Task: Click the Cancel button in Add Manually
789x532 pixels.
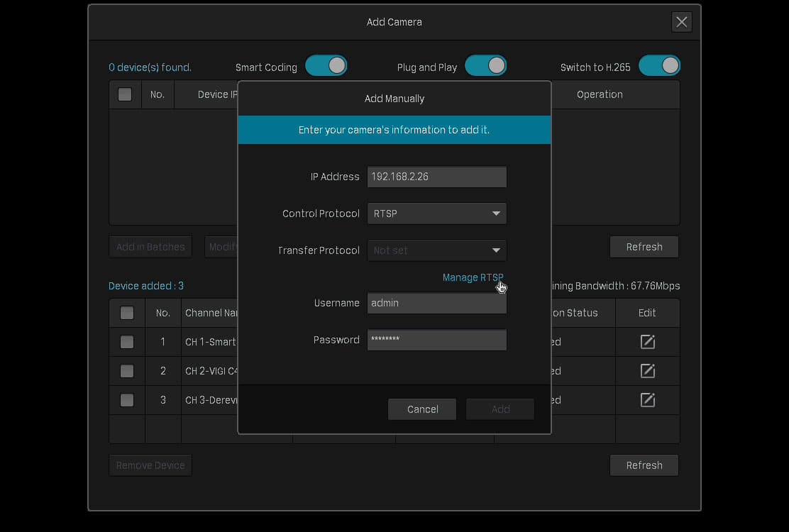Action: point(422,409)
